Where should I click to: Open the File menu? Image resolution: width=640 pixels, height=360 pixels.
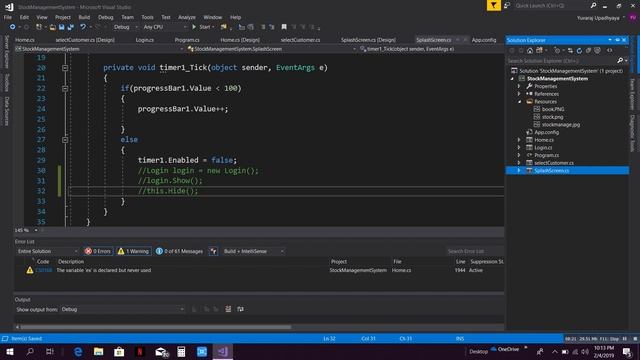(8, 17)
